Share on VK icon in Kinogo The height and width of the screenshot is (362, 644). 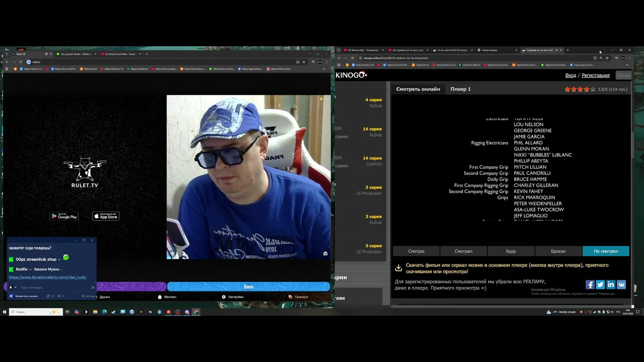[x=621, y=285]
